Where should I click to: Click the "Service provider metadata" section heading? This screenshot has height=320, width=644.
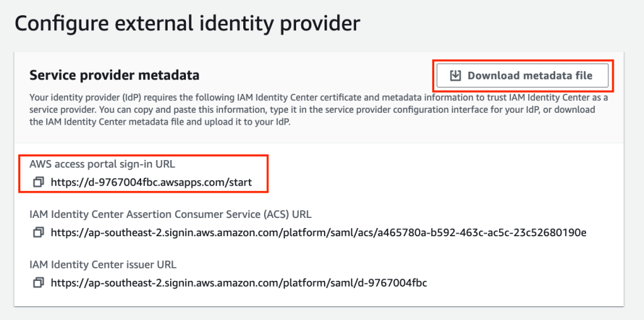pos(114,76)
